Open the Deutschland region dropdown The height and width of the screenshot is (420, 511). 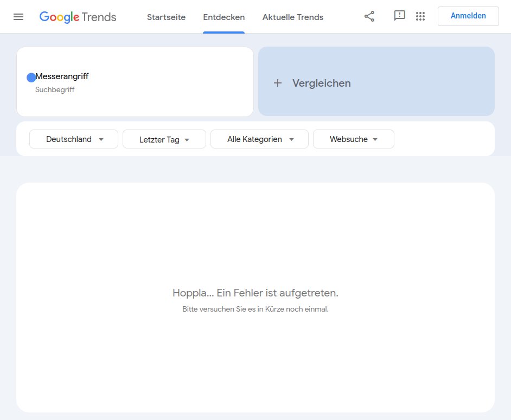tap(73, 139)
